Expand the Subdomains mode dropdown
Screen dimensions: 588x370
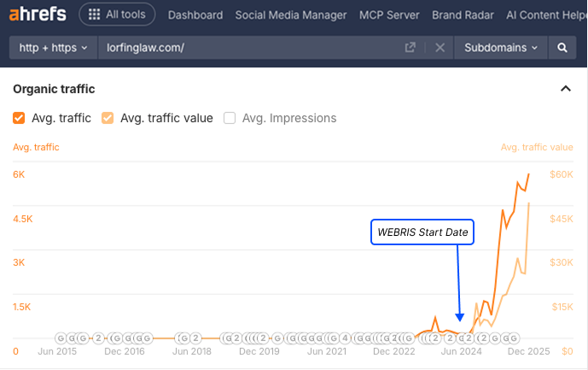pos(501,48)
